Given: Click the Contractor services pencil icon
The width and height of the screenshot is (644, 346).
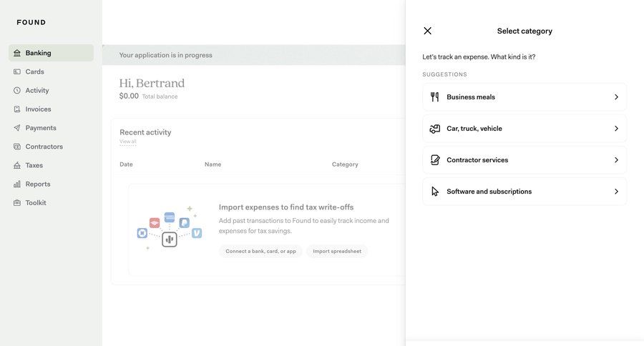Looking at the screenshot, I should pyautogui.click(x=435, y=160).
